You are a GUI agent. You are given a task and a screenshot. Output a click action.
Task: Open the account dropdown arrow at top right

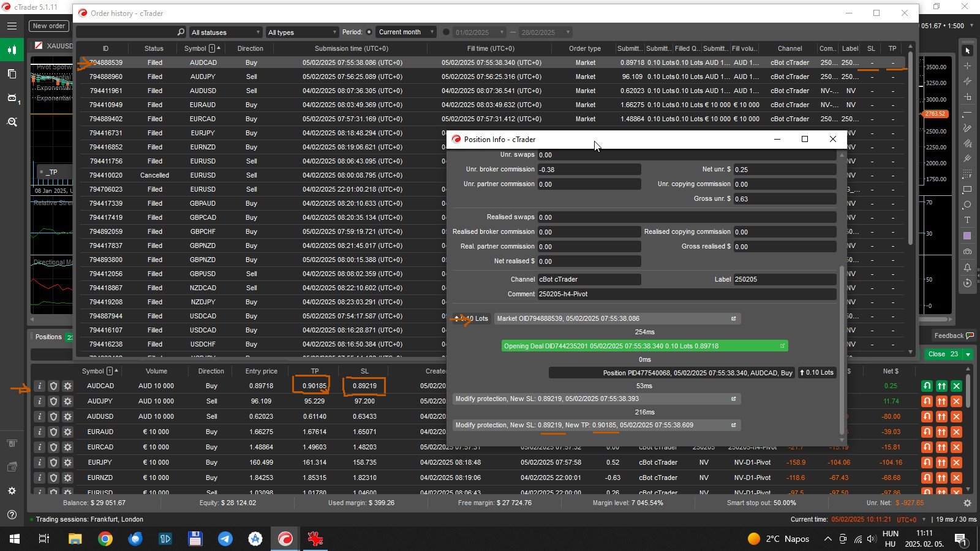click(x=973, y=26)
